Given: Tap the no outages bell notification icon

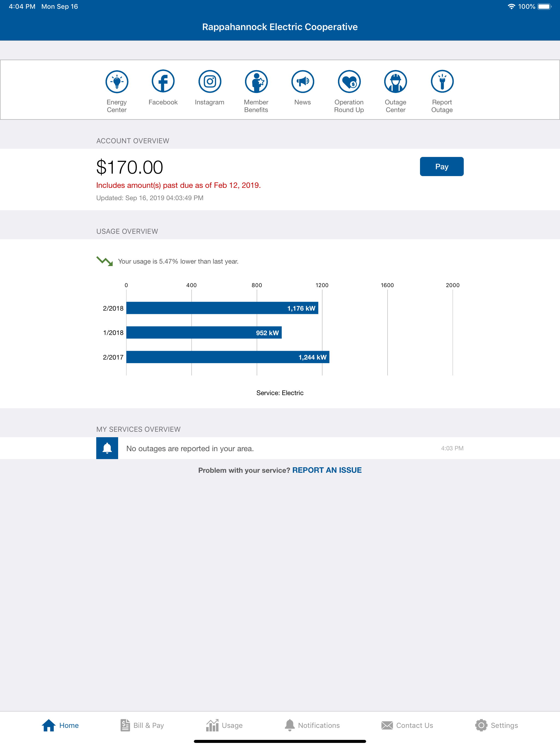Looking at the screenshot, I should point(107,448).
